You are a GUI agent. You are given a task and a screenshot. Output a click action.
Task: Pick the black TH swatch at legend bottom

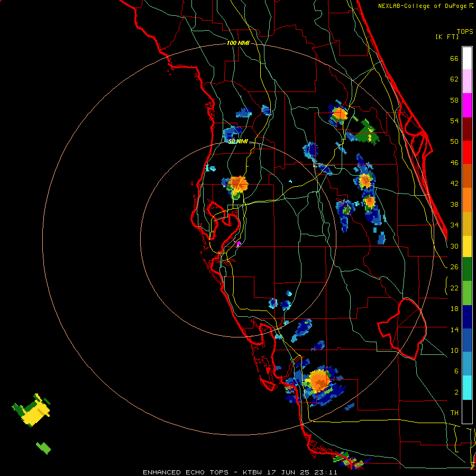pyautogui.click(x=467, y=411)
